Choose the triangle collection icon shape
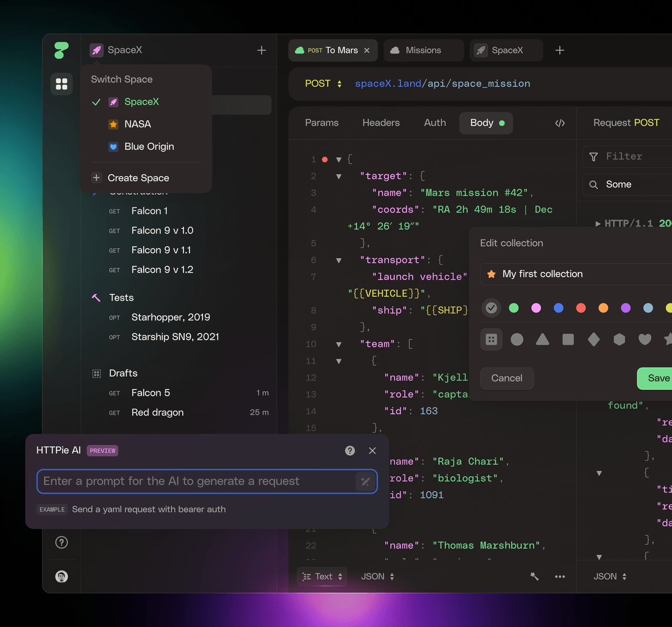 click(x=543, y=339)
